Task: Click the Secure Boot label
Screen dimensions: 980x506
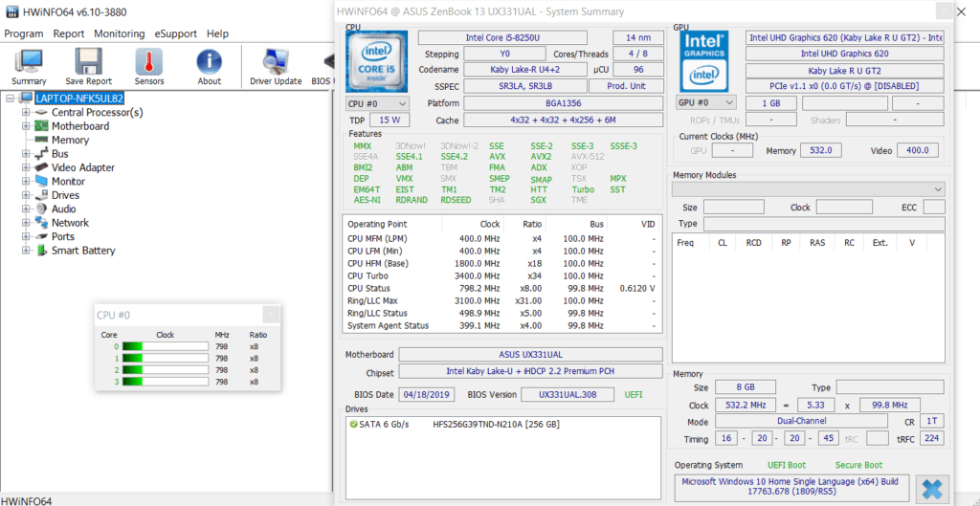Action: click(x=858, y=465)
